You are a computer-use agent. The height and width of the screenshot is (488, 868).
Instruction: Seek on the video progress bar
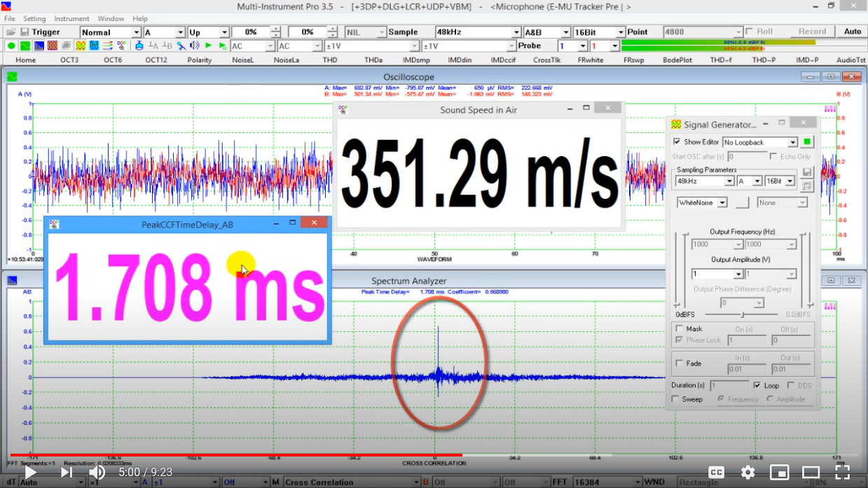pyautogui.click(x=434, y=455)
